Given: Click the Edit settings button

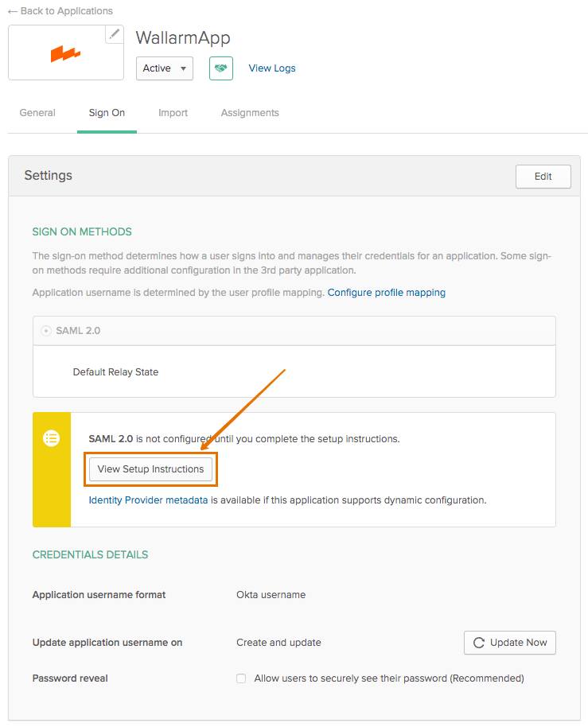Looking at the screenshot, I should click(543, 177).
